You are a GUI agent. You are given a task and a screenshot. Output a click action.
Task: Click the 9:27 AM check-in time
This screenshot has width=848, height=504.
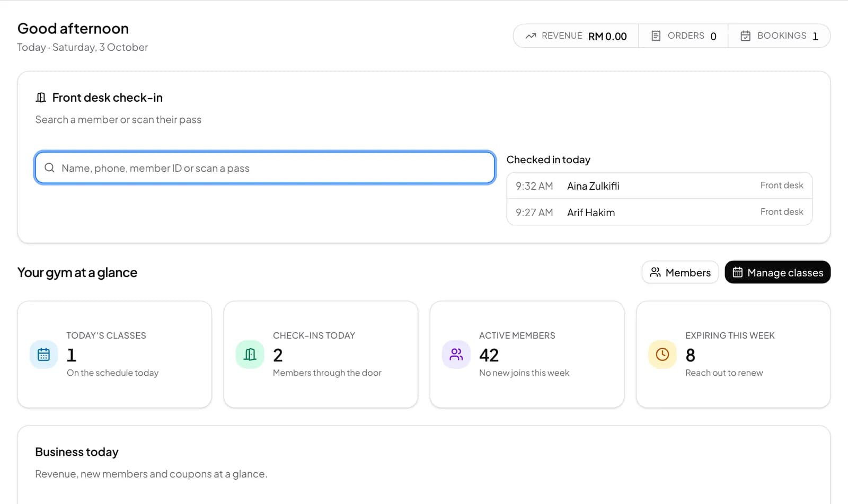coord(534,213)
